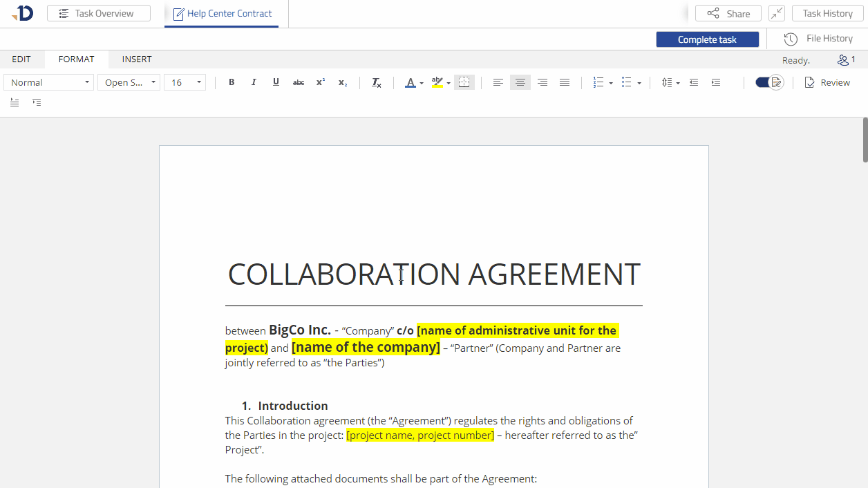The image size is (868, 488).
Task: Open the Normal paragraph style dropdown
Action: tap(49, 82)
